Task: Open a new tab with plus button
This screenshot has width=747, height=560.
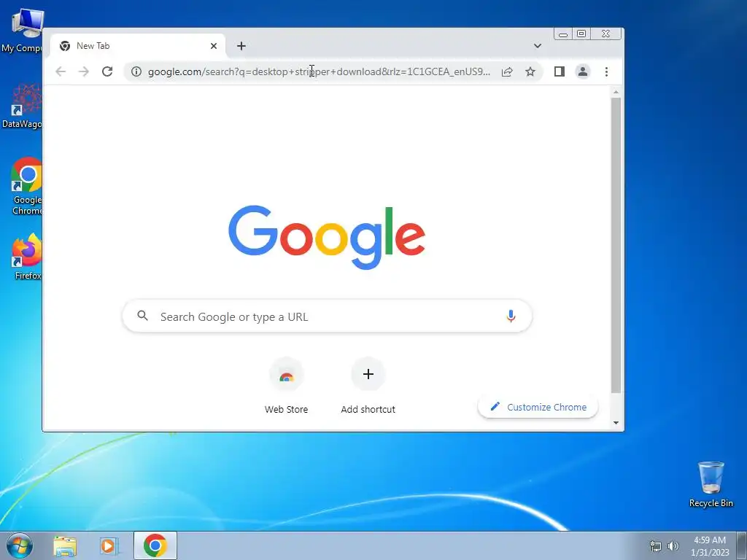Action: tap(241, 46)
